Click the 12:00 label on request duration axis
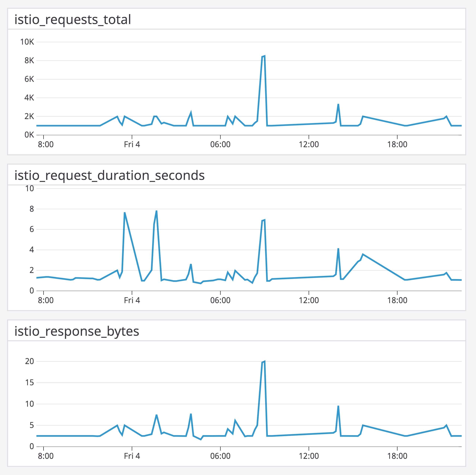The image size is (476, 475). [309, 300]
